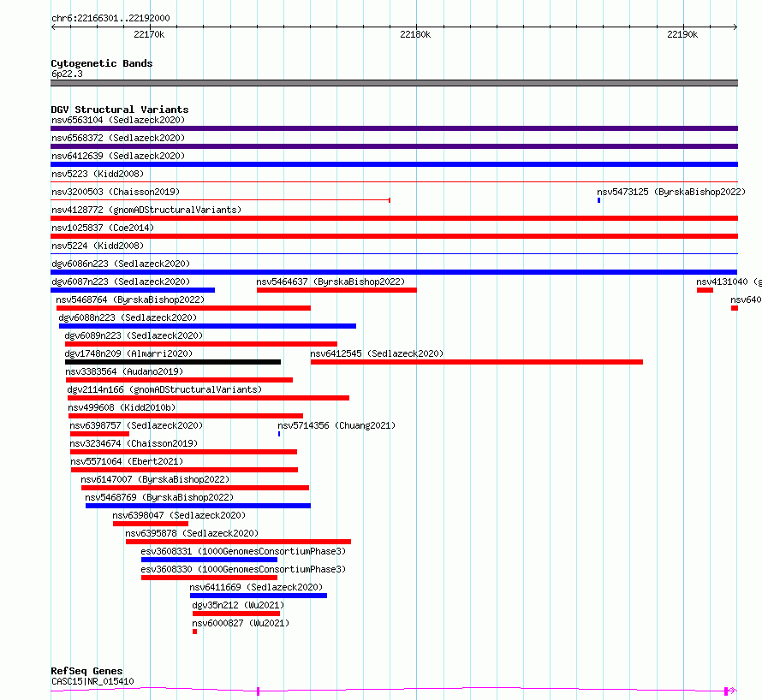The width and height of the screenshot is (762, 700).
Task: Click the RefSeq Genes track title
Action: (x=86, y=671)
